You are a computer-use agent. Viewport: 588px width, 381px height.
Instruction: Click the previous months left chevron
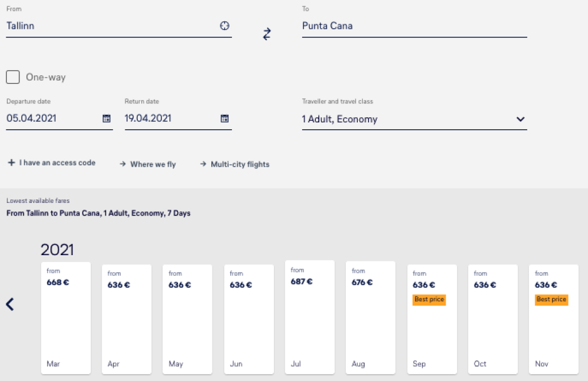click(x=10, y=304)
